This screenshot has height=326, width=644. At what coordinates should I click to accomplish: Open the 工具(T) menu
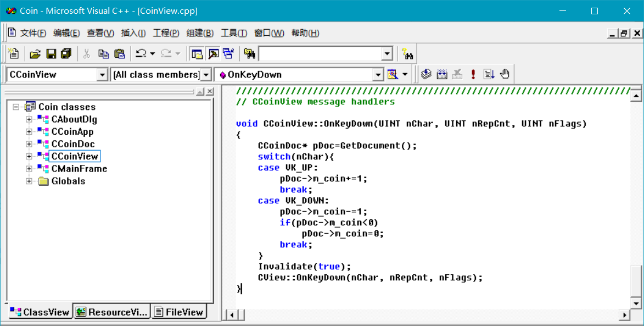tap(234, 34)
